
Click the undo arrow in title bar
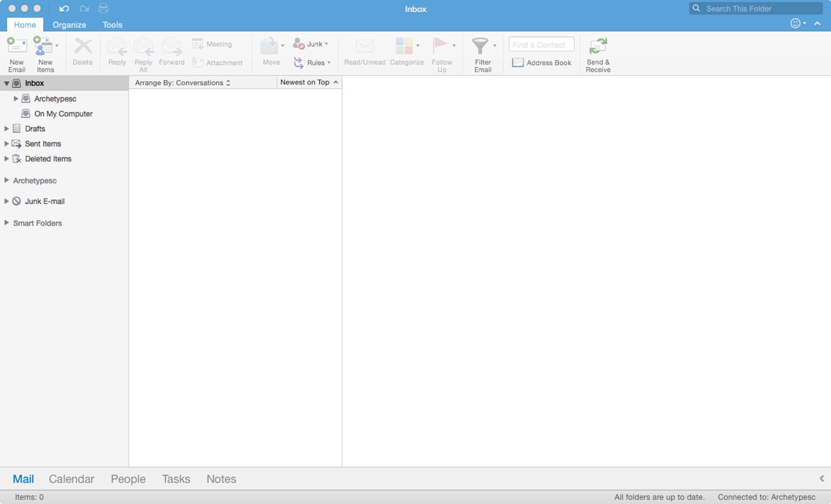(x=64, y=8)
